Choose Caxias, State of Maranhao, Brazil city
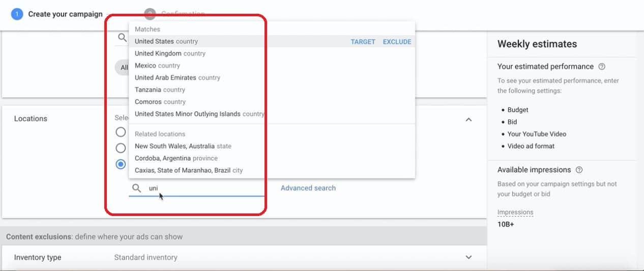 tap(272, 171)
